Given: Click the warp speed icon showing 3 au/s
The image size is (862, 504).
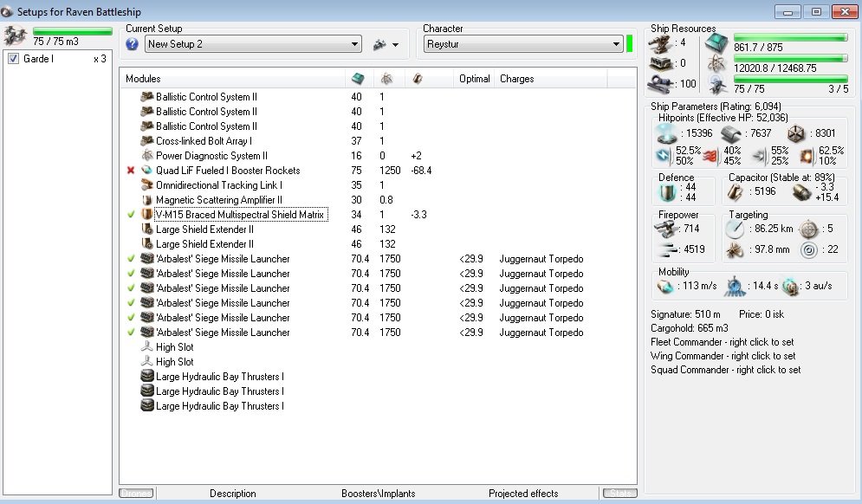Looking at the screenshot, I should pyautogui.click(x=791, y=287).
